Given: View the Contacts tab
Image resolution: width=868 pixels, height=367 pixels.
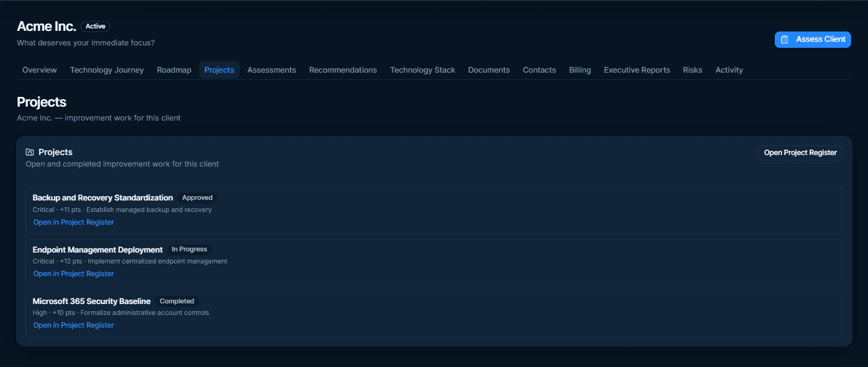Looking at the screenshot, I should [x=539, y=70].
